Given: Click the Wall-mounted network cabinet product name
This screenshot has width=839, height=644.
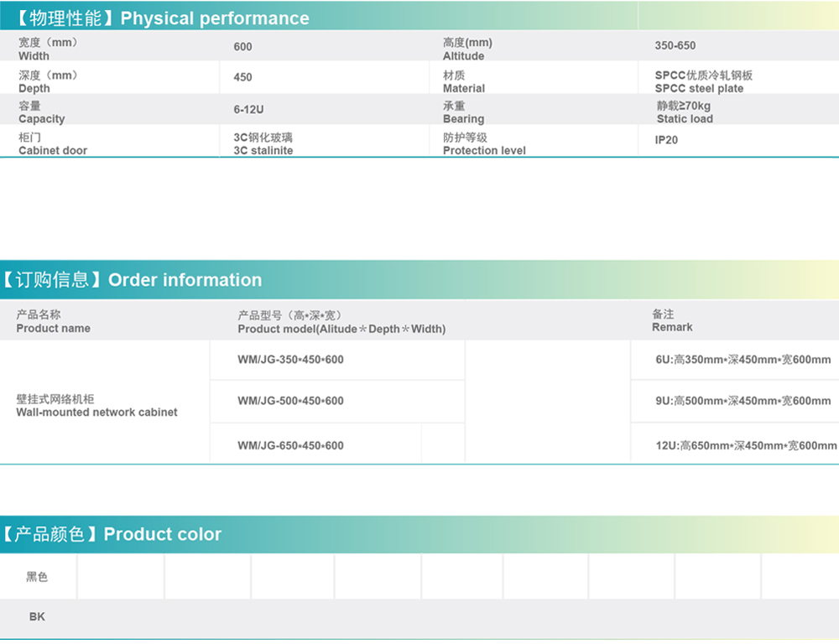Looking at the screenshot, I should click(96, 406).
